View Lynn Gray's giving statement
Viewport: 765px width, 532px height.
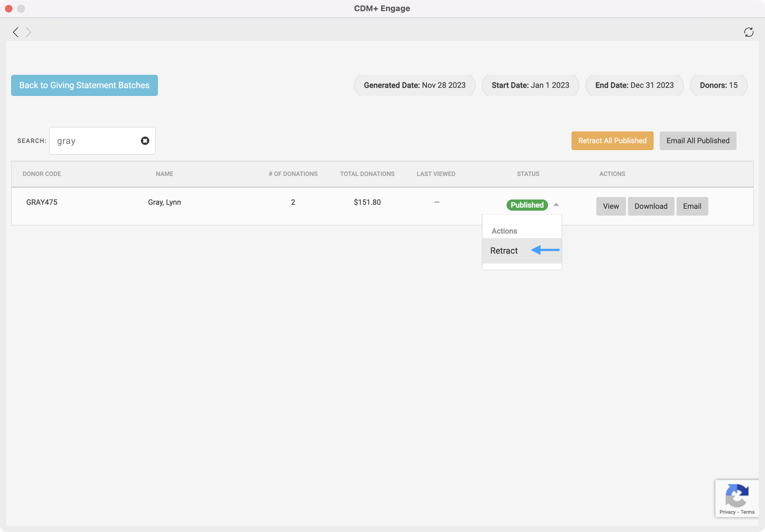tap(611, 206)
